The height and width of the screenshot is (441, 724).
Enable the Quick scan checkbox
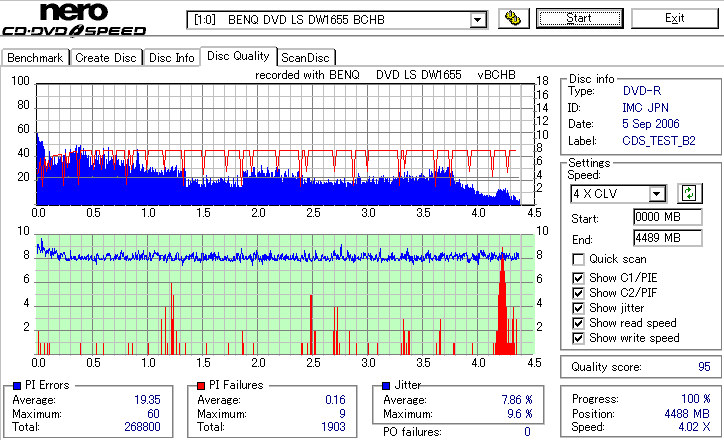click(578, 259)
